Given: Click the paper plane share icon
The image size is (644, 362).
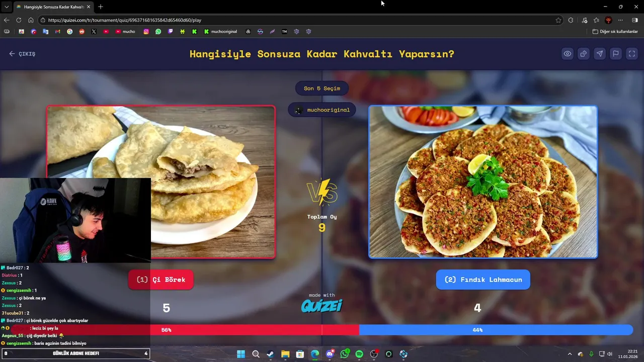Looking at the screenshot, I should 600,54.
